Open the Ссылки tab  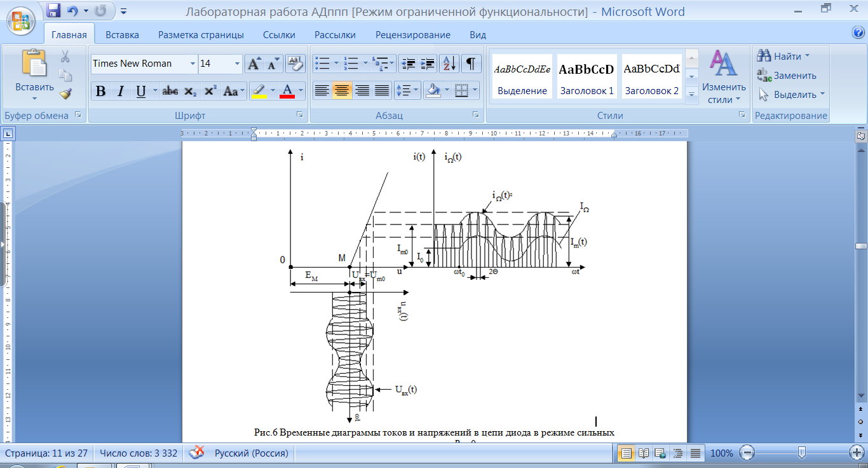[x=279, y=35]
